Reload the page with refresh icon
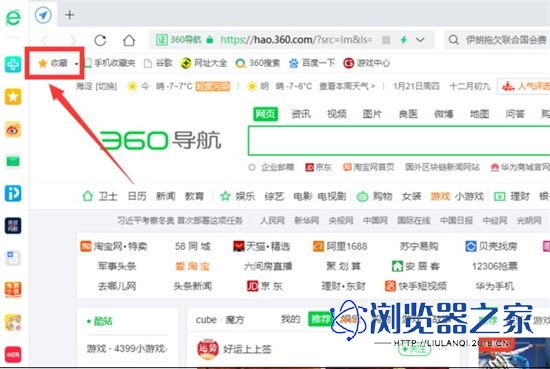Viewport: 550px width, 369px height. pyautogui.click(x=100, y=40)
